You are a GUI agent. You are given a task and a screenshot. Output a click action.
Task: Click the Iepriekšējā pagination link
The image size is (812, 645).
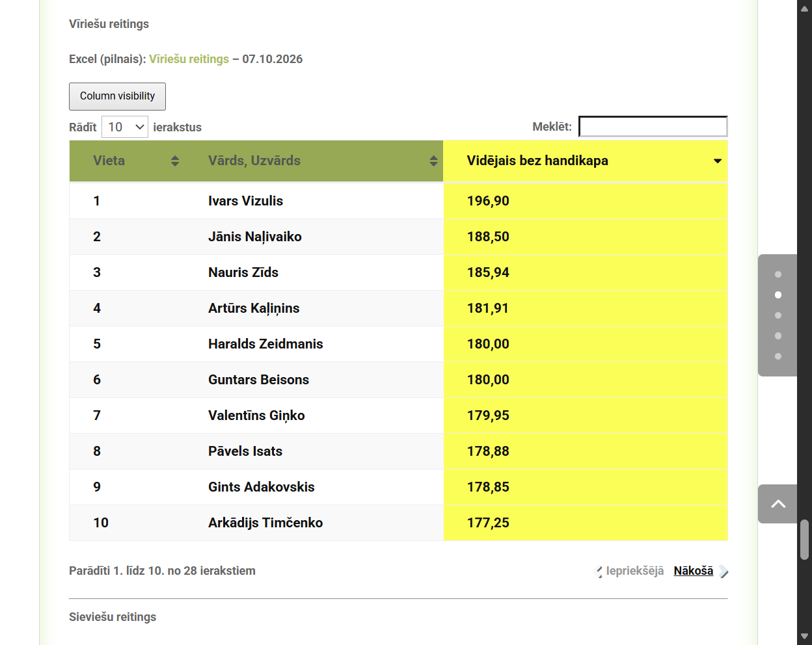[x=634, y=571]
